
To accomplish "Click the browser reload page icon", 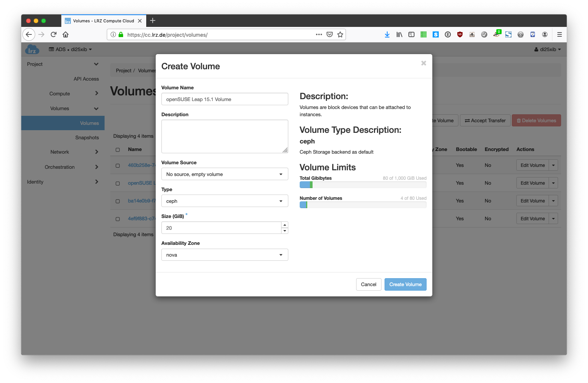I will (53, 34).
